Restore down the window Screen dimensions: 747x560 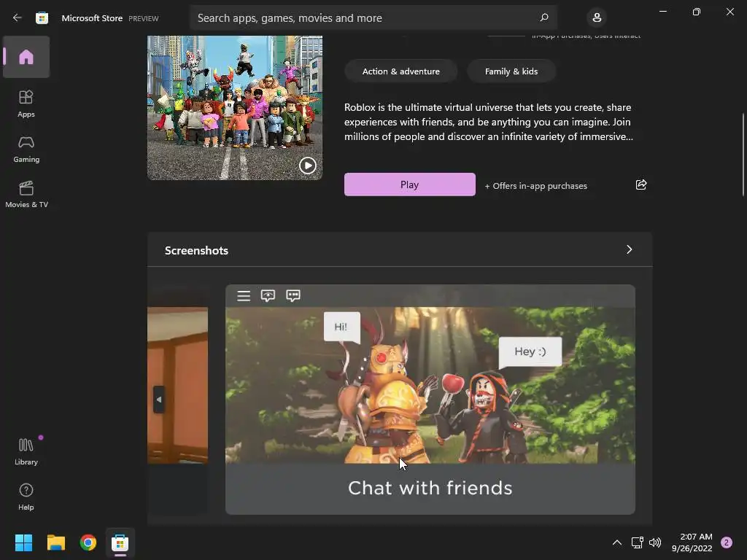(697, 12)
